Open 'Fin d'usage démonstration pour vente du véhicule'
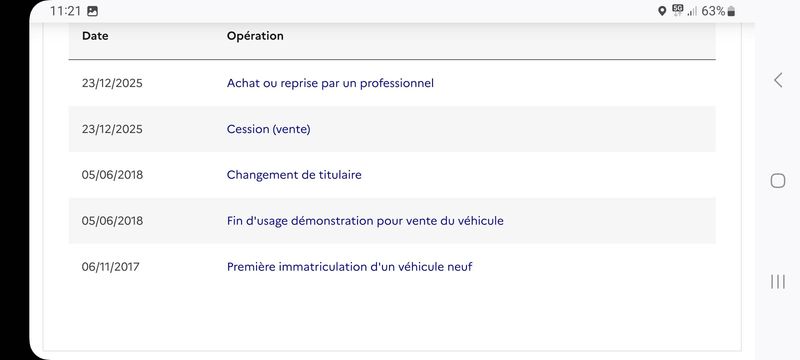Image resolution: width=800 pixels, height=360 pixels. (x=365, y=221)
